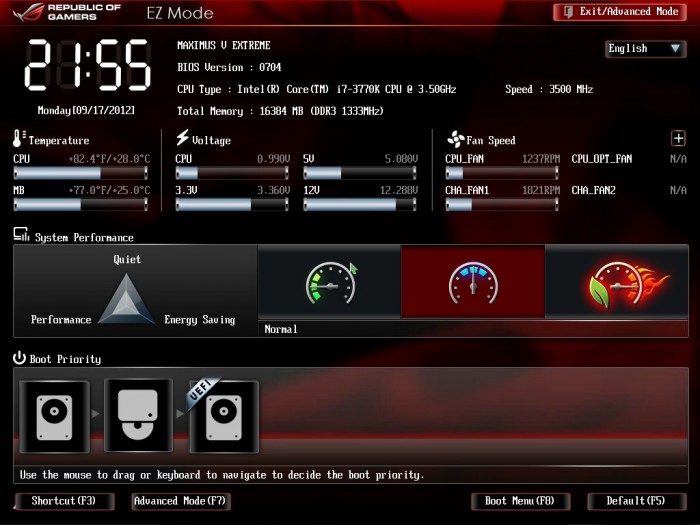Click the 1821RPM CHA_FAN1 value
The image size is (700, 525).
point(541,191)
